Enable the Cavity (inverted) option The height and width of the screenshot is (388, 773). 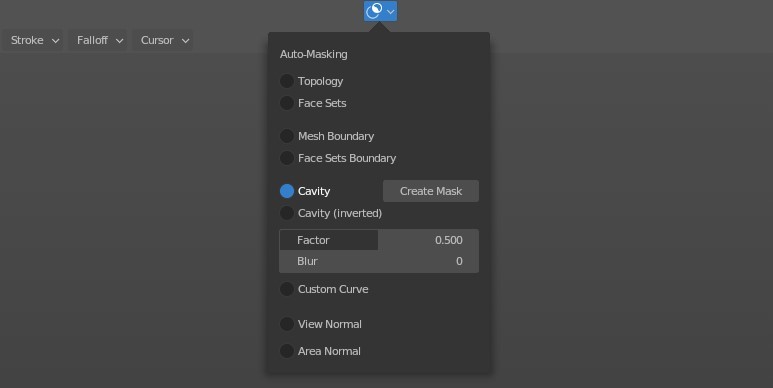coord(286,213)
